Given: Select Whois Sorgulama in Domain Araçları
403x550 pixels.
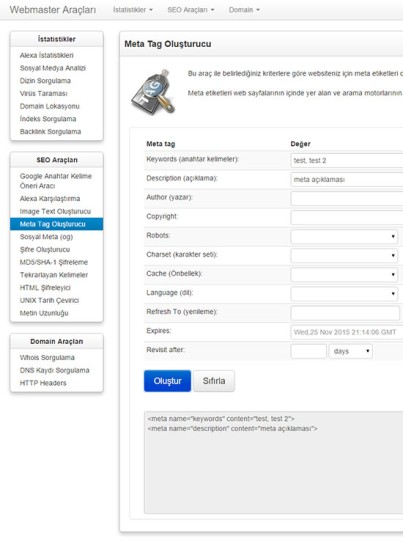Looking at the screenshot, I should pos(47,357).
